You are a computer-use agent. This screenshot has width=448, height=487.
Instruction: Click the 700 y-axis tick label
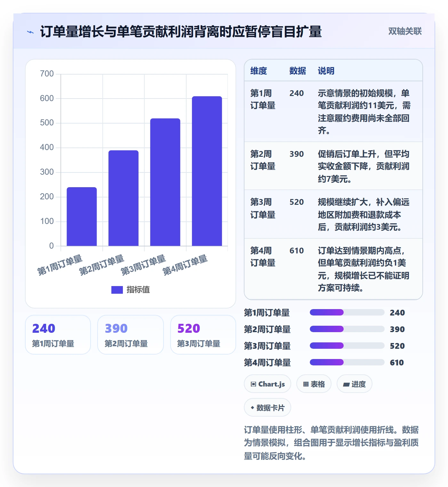pos(47,74)
